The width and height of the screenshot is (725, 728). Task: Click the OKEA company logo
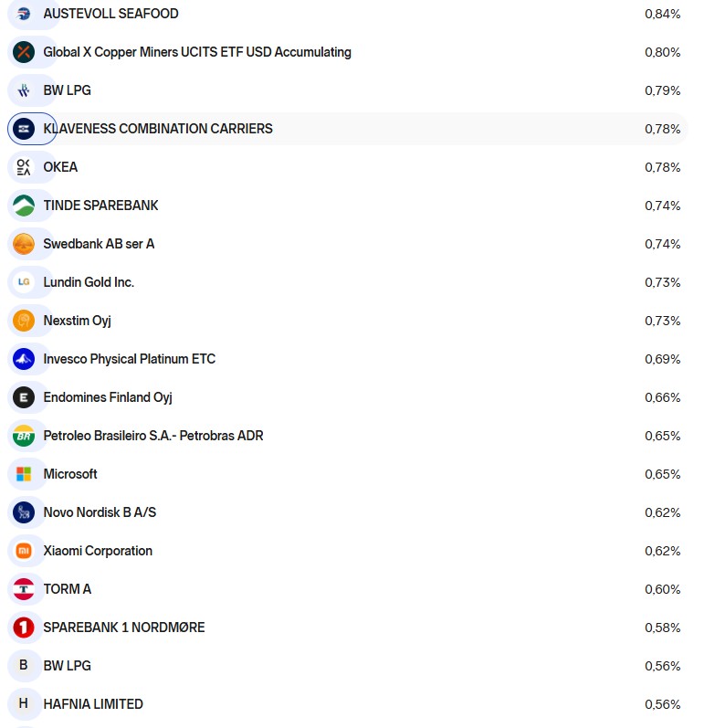24,167
